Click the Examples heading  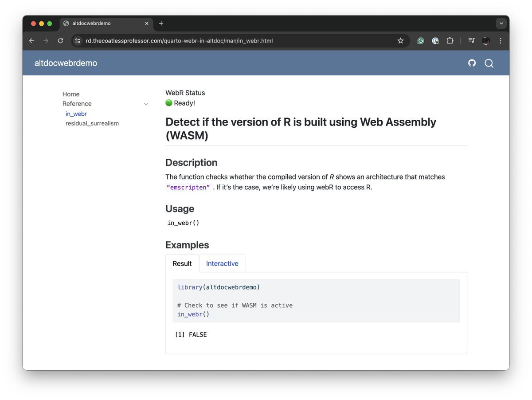click(x=187, y=245)
